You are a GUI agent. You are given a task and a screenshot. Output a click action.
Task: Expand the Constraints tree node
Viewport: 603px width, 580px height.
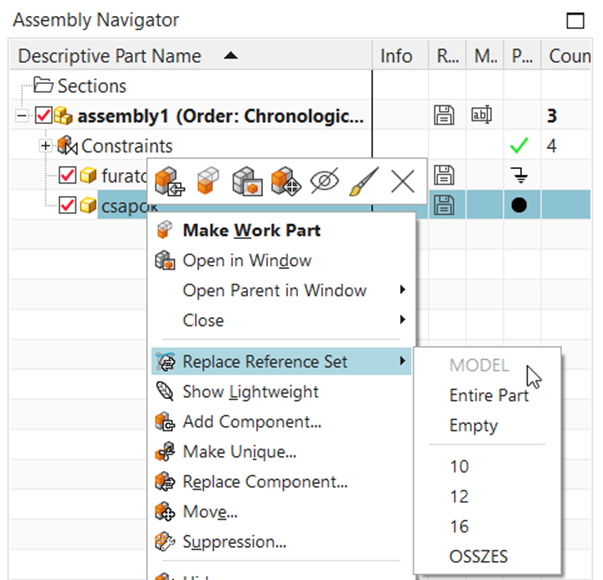point(45,146)
